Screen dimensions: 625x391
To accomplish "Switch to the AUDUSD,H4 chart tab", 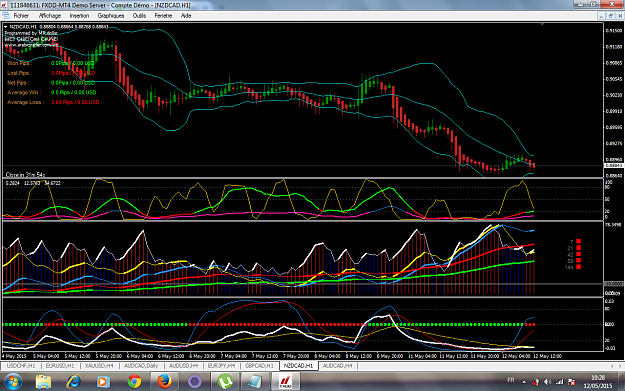I will tap(183, 365).
